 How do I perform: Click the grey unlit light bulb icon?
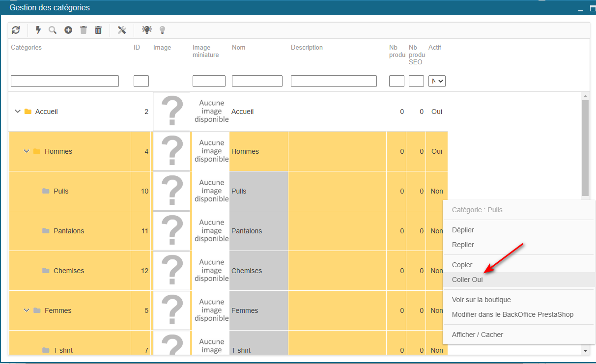click(162, 30)
